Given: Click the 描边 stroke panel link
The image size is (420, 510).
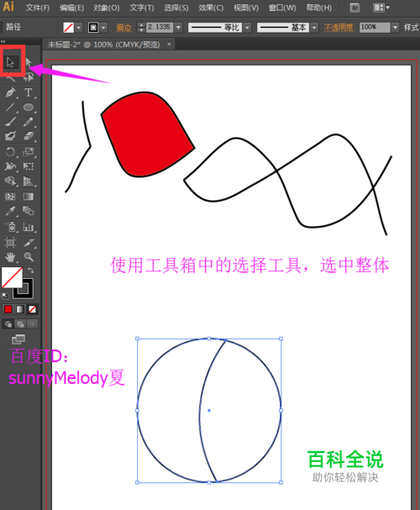Looking at the screenshot, I should [x=124, y=28].
